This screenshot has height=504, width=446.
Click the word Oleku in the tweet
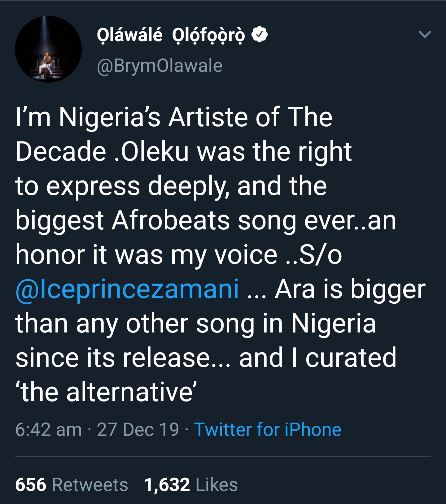[x=155, y=152]
